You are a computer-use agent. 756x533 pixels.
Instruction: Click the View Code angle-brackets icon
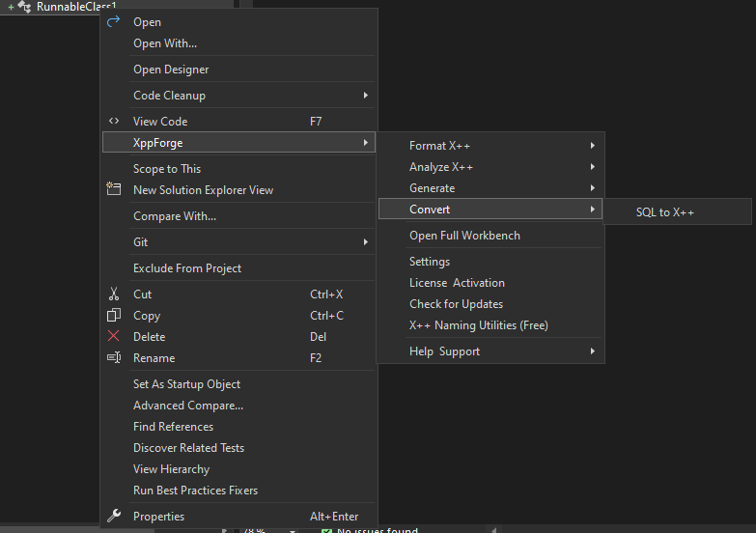coord(114,121)
